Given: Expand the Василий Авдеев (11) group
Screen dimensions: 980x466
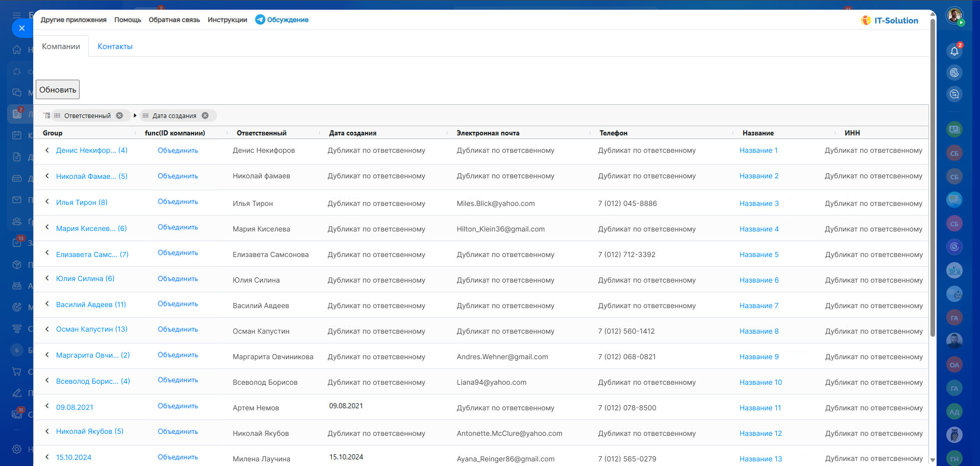Looking at the screenshot, I should pos(47,304).
